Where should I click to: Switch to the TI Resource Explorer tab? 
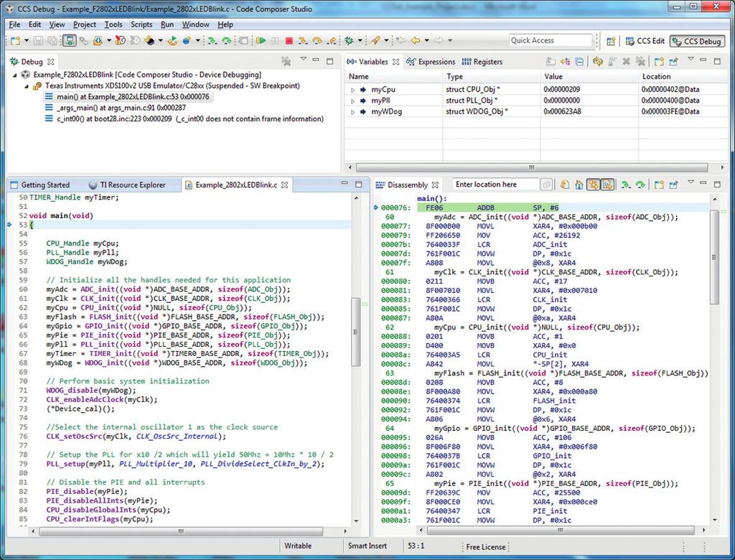click(128, 185)
